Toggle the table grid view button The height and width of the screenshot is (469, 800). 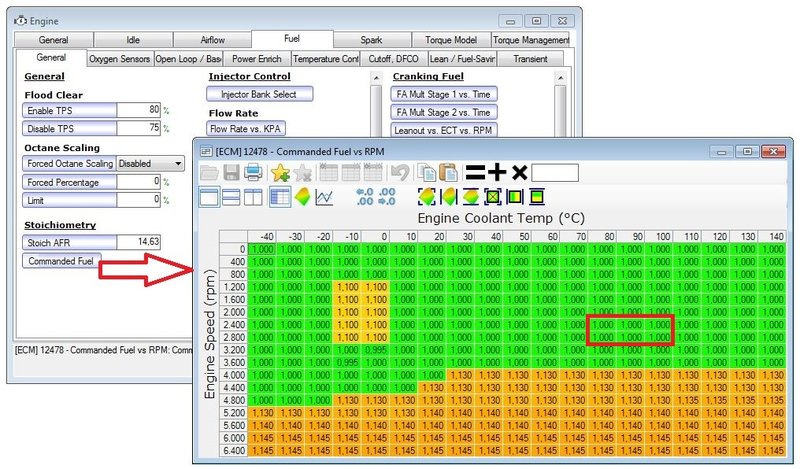click(279, 197)
